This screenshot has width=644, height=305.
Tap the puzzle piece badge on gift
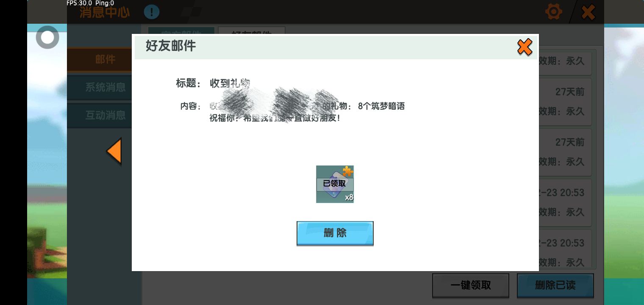point(348,171)
